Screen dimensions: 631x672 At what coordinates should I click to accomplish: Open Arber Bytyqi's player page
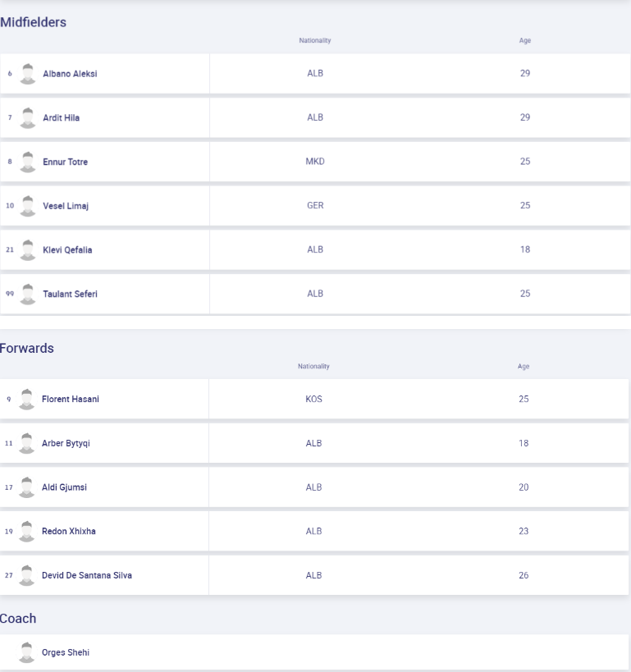click(66, 443)
